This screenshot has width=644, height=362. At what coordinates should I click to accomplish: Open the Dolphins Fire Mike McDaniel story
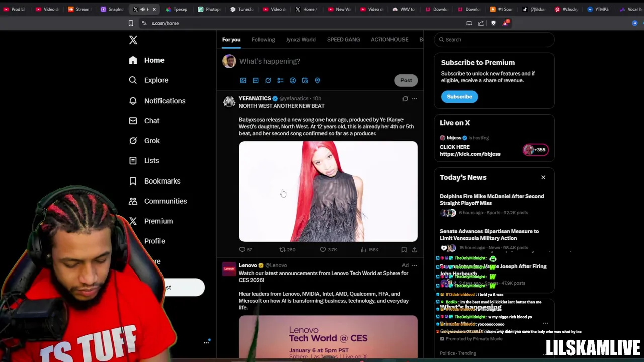click(492, 200)
